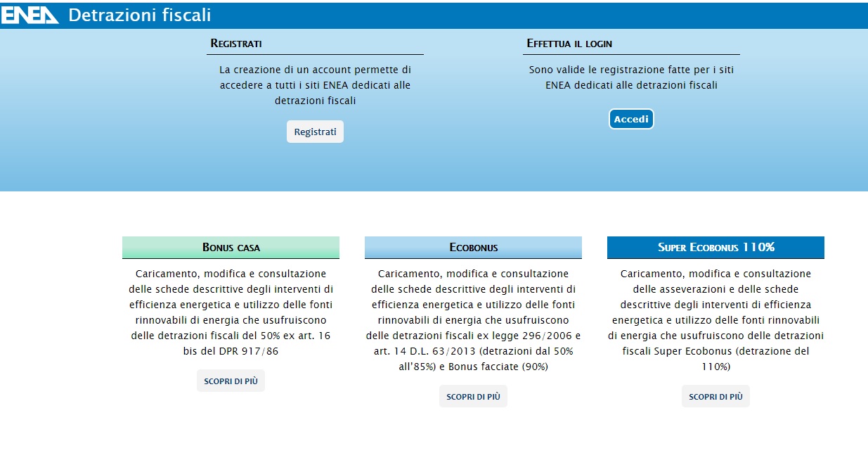Open Scopri di più under Super Ecobonus 110%
Viewport: 868px width, 451px height.
coord(715,395)
